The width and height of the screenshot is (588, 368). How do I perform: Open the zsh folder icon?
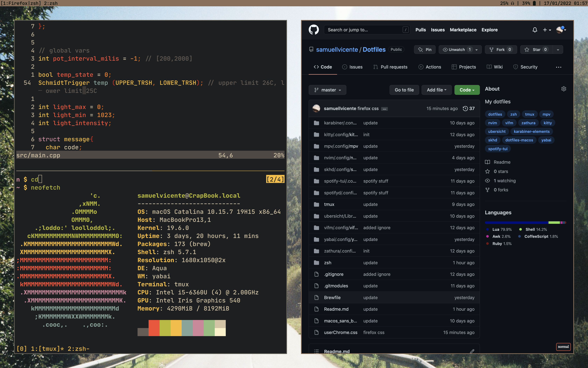[316, 263]
